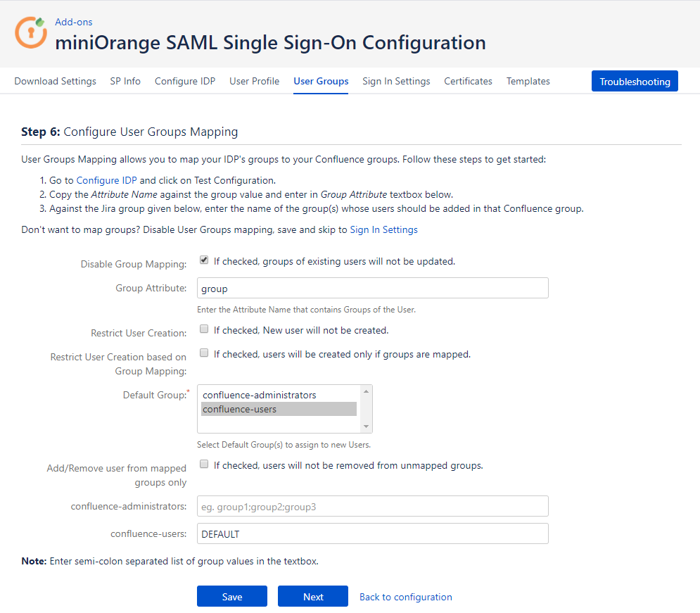Toggle users not removed from unmapped groups
Viewport: 700px width, 613px height.
[x=204, y=465]
